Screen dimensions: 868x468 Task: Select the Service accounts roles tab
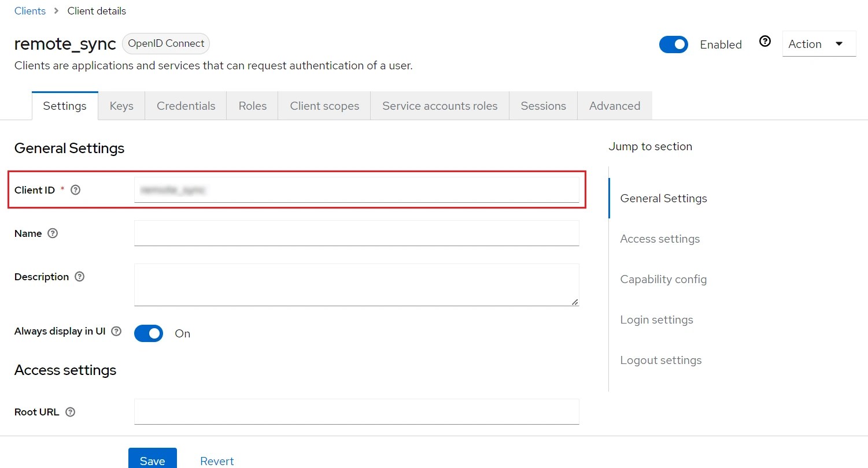(439, 106)
